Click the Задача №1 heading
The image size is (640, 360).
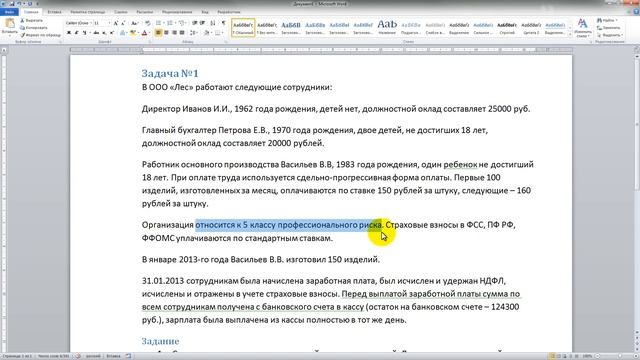click(x=170, y=73)
